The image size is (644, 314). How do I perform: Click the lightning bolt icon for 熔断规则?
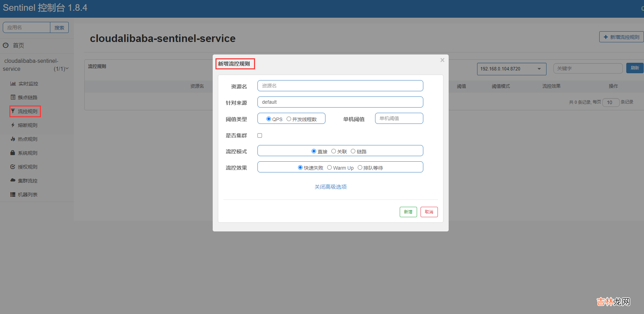coord(13,125)
